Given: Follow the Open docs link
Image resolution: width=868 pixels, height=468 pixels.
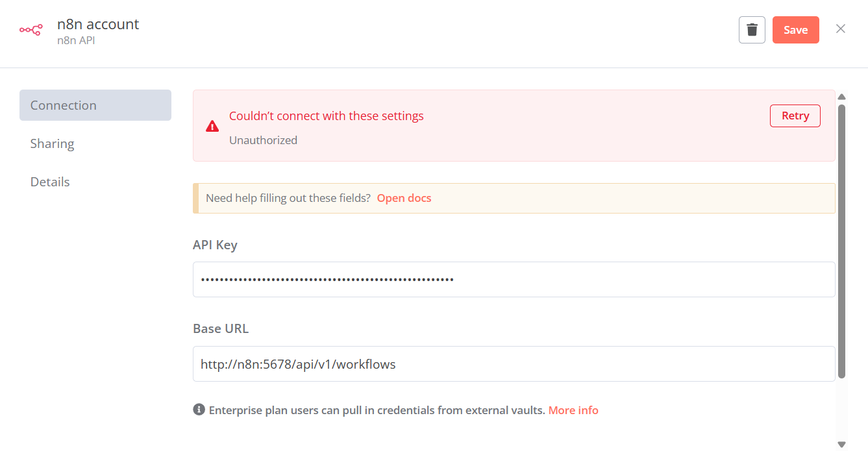Looking at the screenshot, I should tap(404, 198).
